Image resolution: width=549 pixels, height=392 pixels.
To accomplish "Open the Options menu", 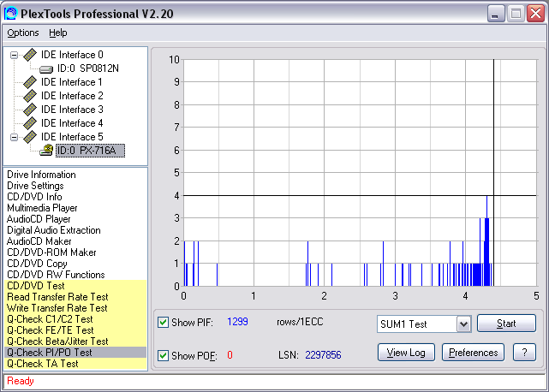I will pyautogui.click(x=23, y=33).
